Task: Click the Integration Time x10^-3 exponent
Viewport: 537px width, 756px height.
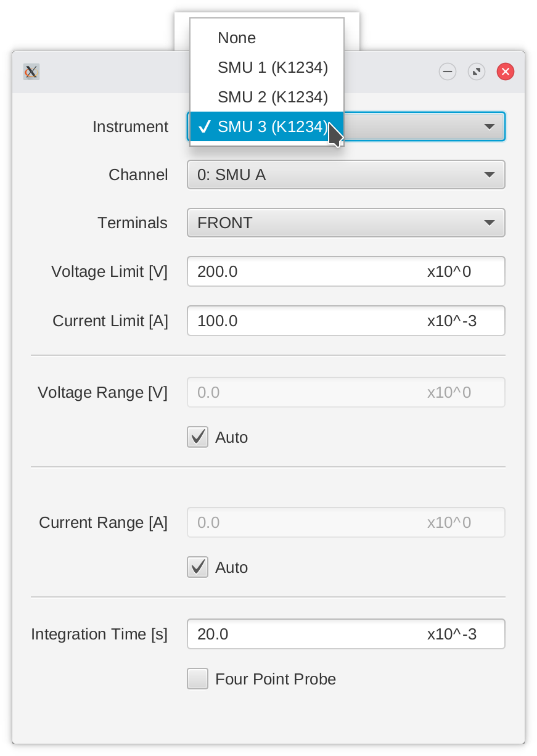Action: (x=451, y=634)
